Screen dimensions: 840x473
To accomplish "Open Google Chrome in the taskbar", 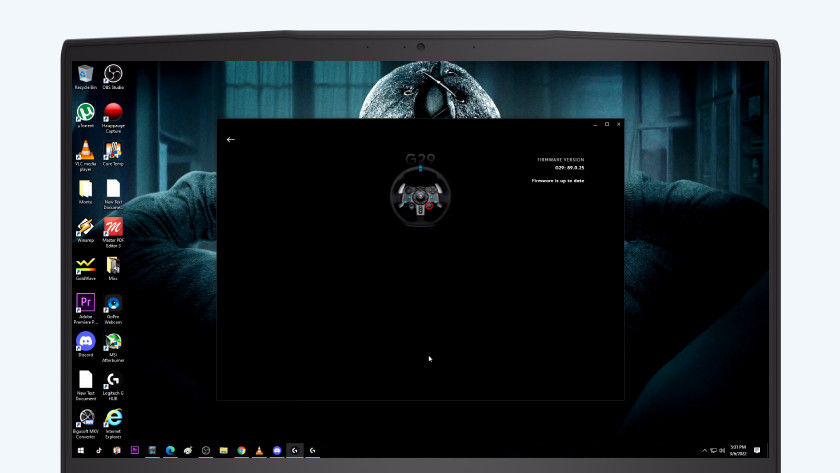I will [241, 451].
